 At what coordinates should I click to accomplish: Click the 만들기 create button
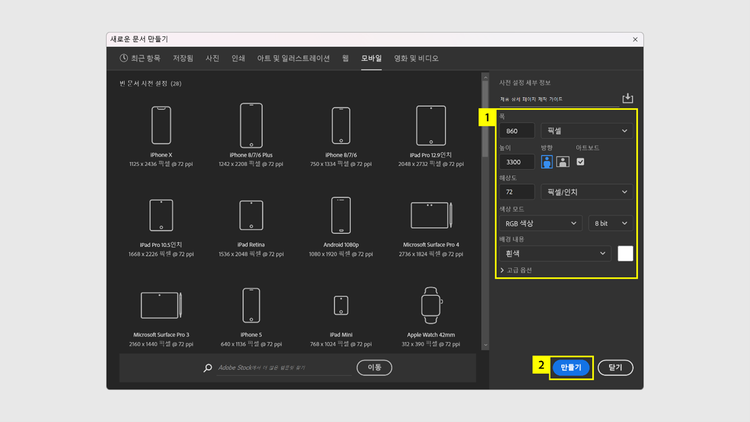click(x=571, y=367)
